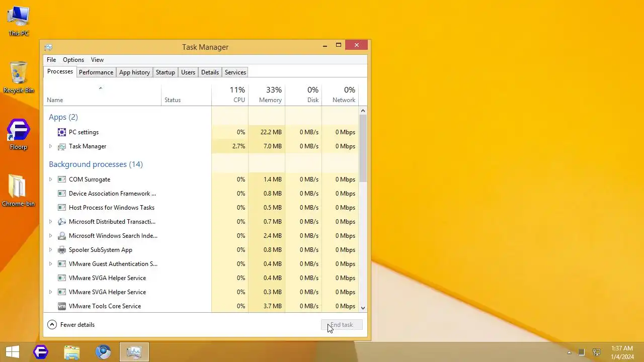This screenshot has height=362, width=644.
Task: Show hidden tray icons arrow
Action: coord(570,352)
